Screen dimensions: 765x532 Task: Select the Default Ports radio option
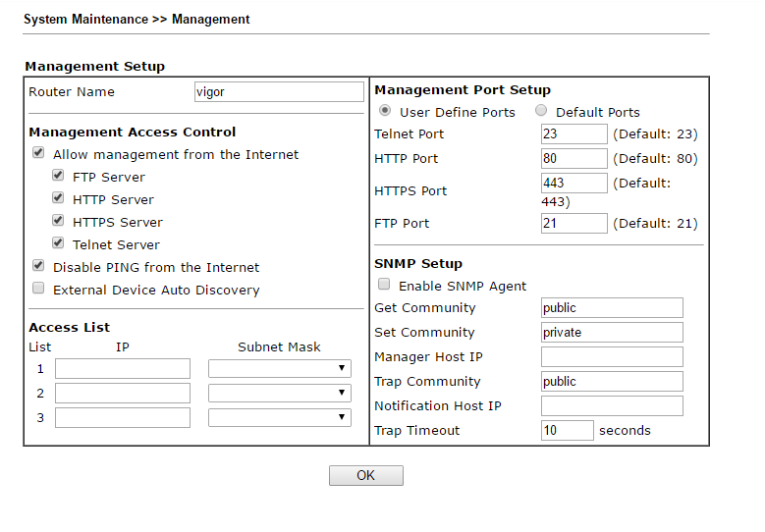(x=541, y=112)
